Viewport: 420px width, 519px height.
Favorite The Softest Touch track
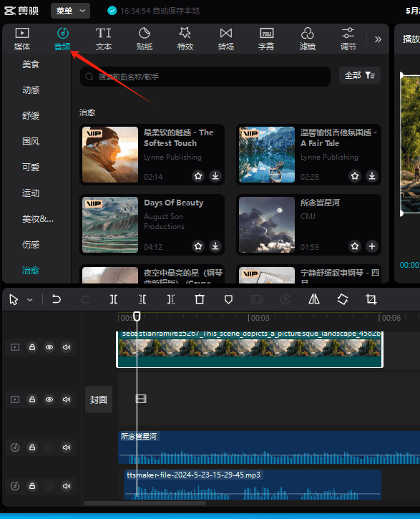(x=198, y=176)
